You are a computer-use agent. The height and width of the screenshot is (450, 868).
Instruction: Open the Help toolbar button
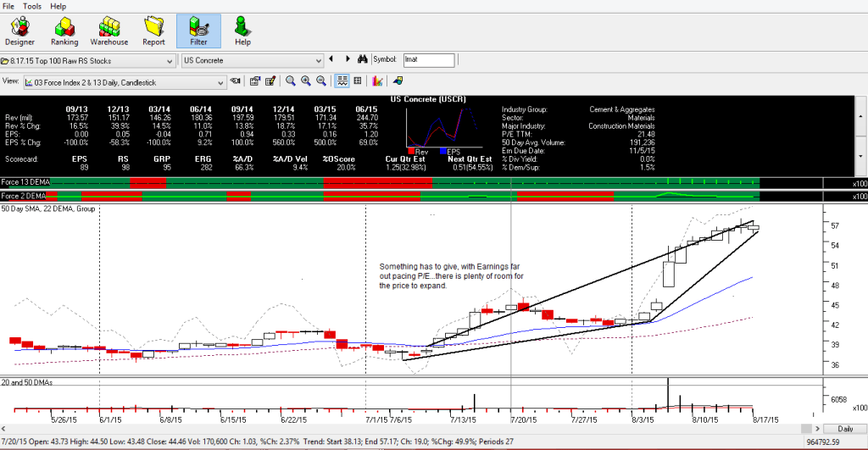[242, 31]
